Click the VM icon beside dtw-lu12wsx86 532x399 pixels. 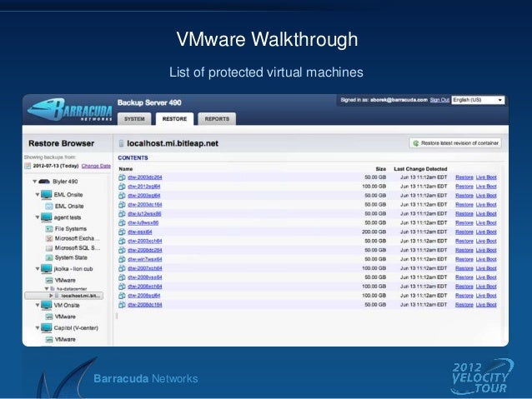click(122, 214)
